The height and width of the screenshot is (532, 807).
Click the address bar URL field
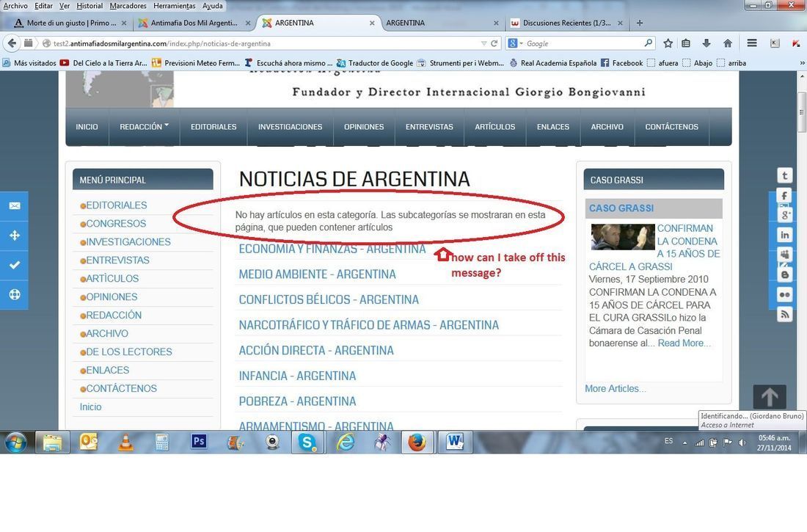tap(265, 43)
